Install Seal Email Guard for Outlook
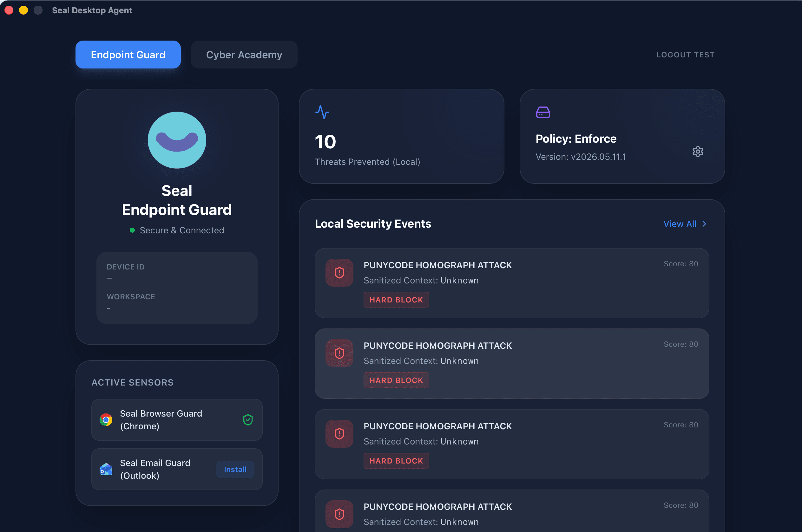 pos(235,469)
